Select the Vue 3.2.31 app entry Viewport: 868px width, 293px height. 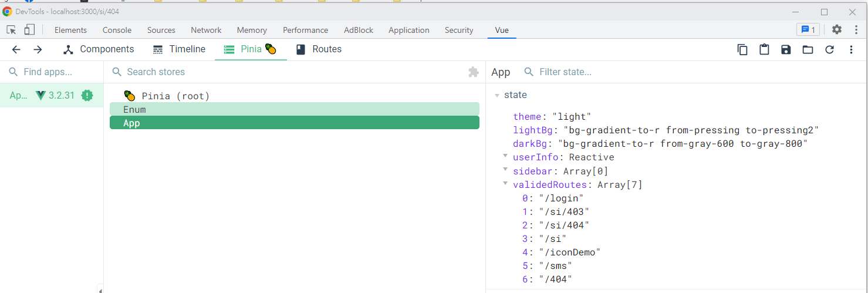pyautogui.click(x=52, y=95)
